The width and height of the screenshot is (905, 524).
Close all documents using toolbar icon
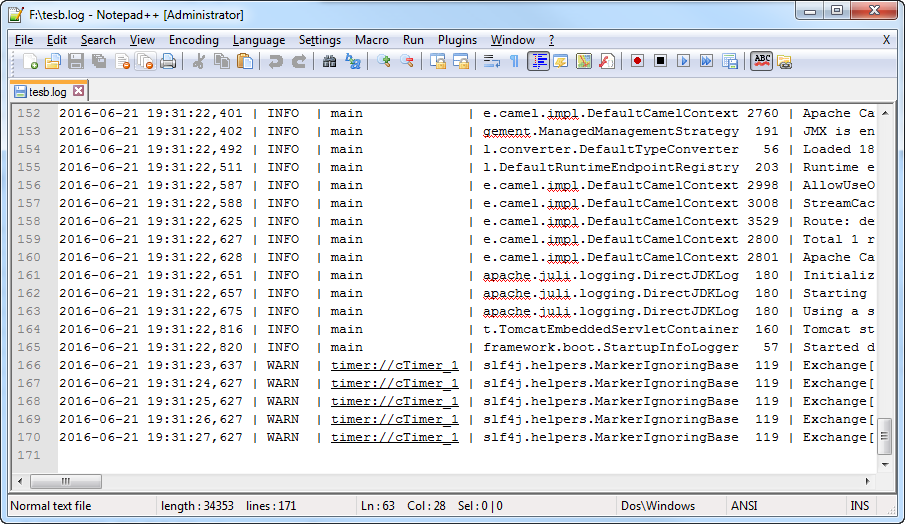145,62
